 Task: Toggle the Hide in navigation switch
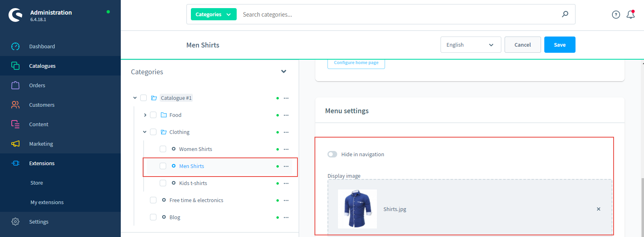click(x=332, y=154)
